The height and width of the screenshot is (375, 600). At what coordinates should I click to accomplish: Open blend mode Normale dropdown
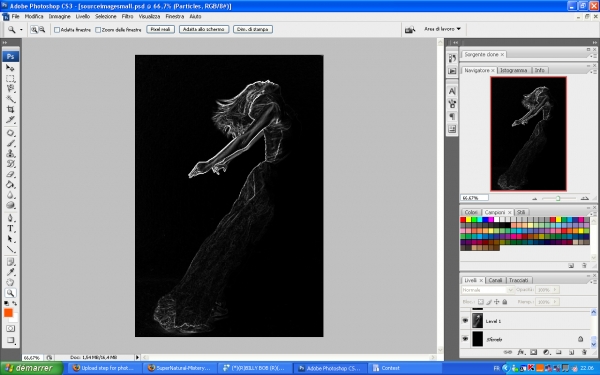tap(487, 290)
